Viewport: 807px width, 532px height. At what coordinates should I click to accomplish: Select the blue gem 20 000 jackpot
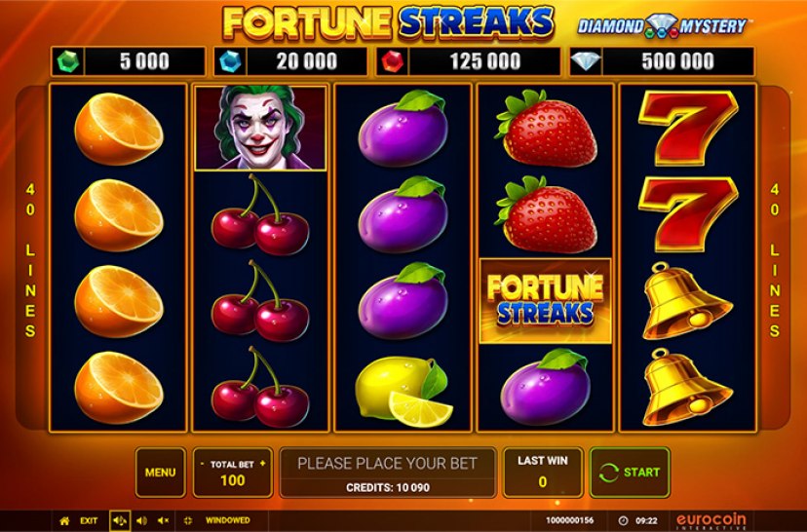pos(290,61)
